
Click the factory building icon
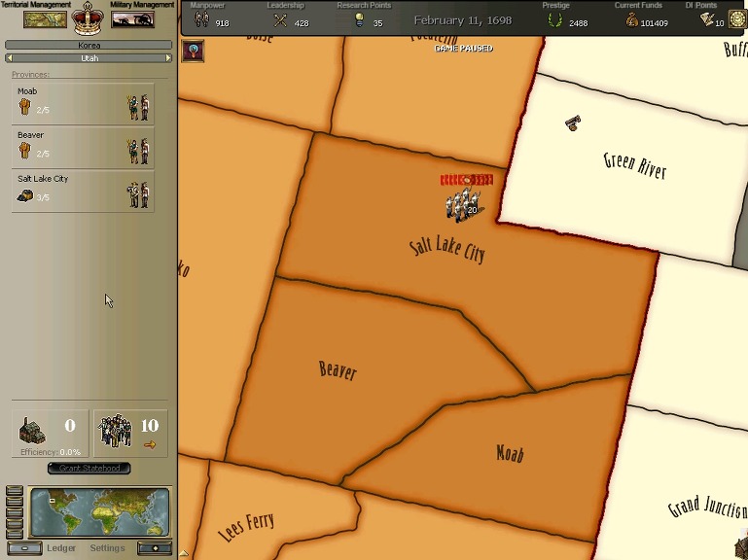click(x=33, y=431)
